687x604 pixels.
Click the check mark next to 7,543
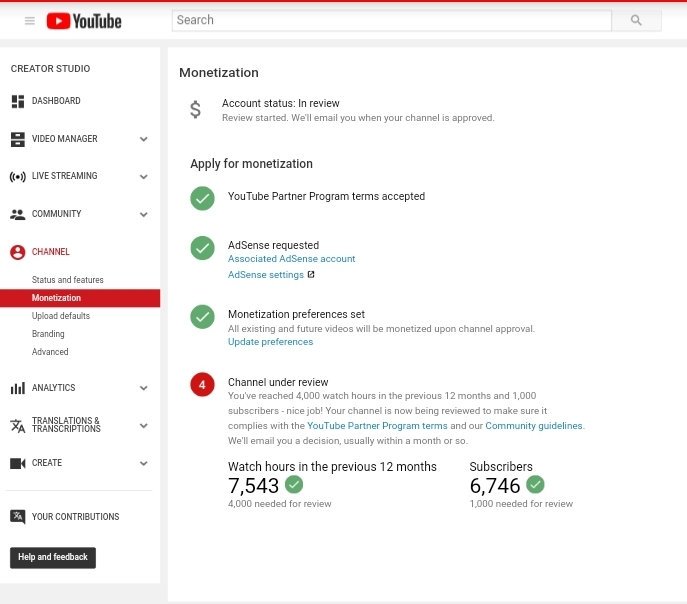[294, 484]
